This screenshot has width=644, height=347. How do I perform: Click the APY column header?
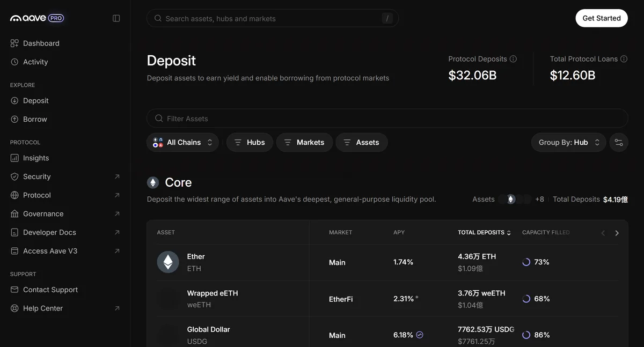pos(399,233)
